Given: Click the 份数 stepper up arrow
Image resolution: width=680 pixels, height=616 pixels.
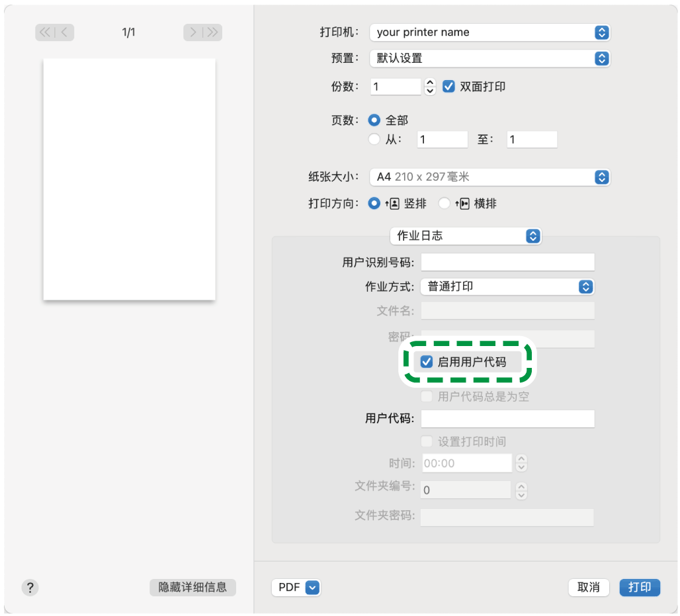Looking at the screenshot, I should pyautogui.click(x=429, y=82).
